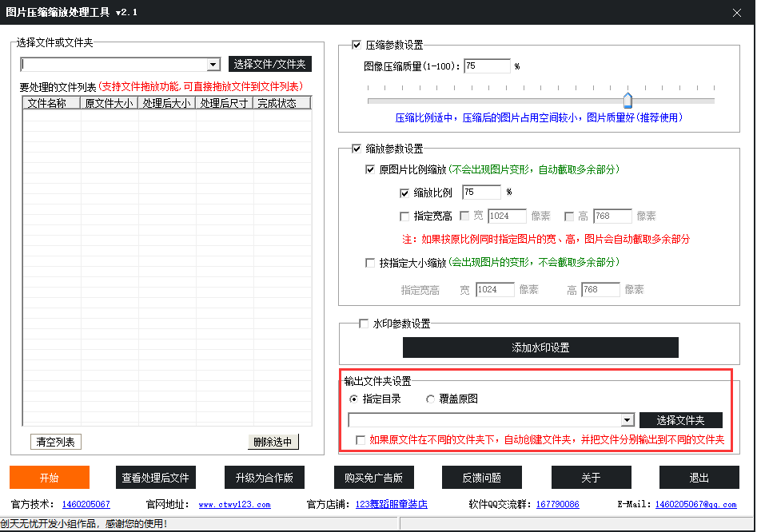Viewport: 757px width, 532px height.
Task: Toggle the 压缩参数设置 checkbox
Action: [357, 46]
